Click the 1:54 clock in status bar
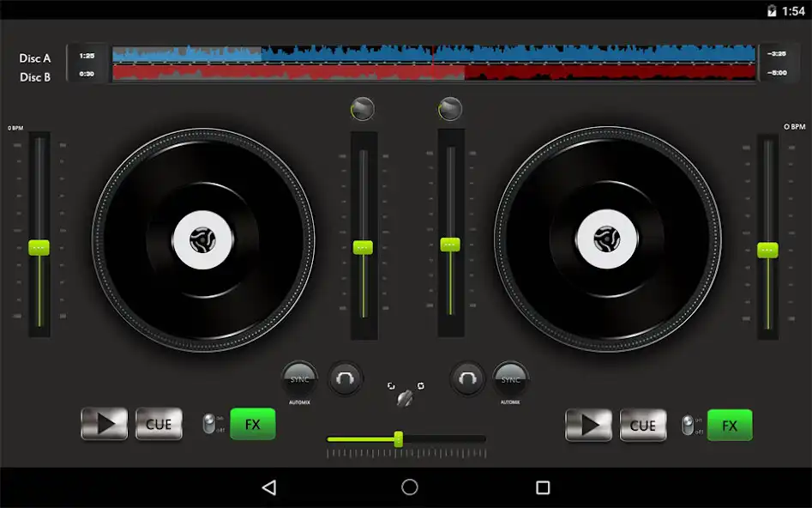The width and height of the screenshot is (812, 508). pyautogui.click(x=793, y=11)
